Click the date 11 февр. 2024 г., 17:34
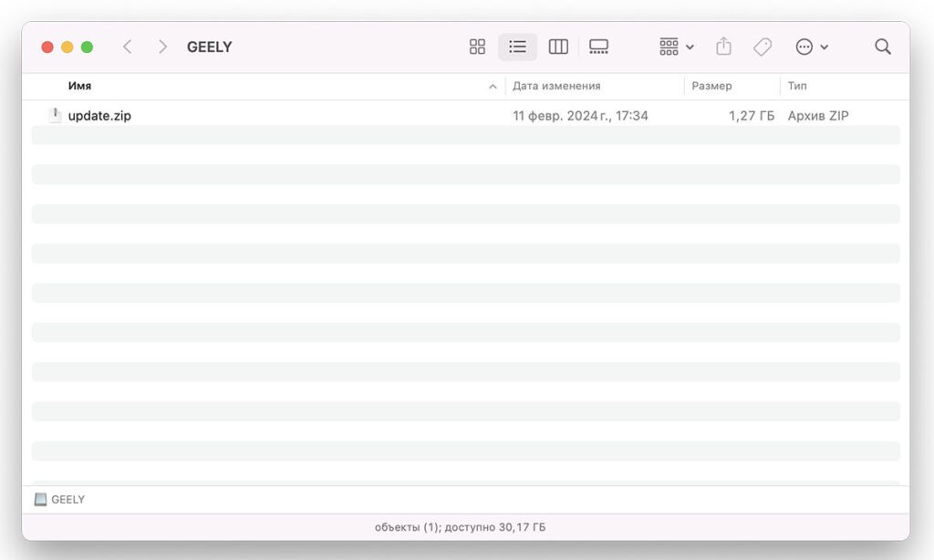Viewport: 934px width, 560px height. click(580, 116)
